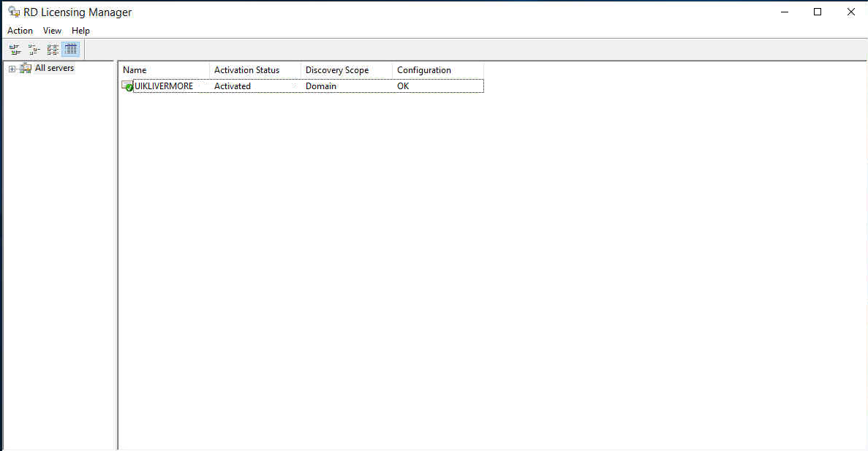Switch to large icons view toolbar button
Viewport: 868px width, 451px height.
[15, 50]
